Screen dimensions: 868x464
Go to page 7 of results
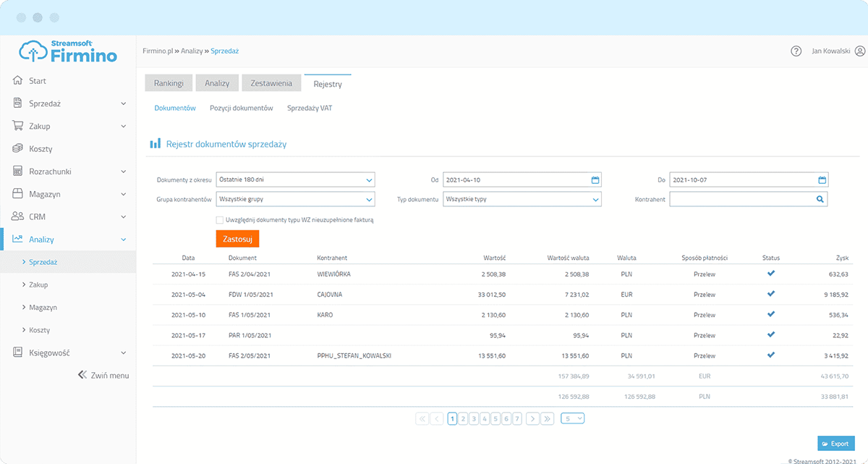pyautogui.click(x=517, y=418)
